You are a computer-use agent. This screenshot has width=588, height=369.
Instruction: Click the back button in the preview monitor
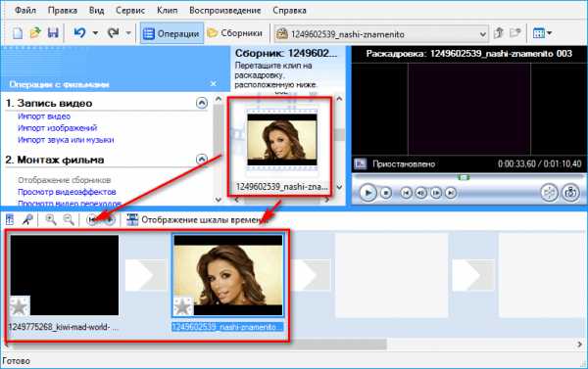click(x=406, y=193)
